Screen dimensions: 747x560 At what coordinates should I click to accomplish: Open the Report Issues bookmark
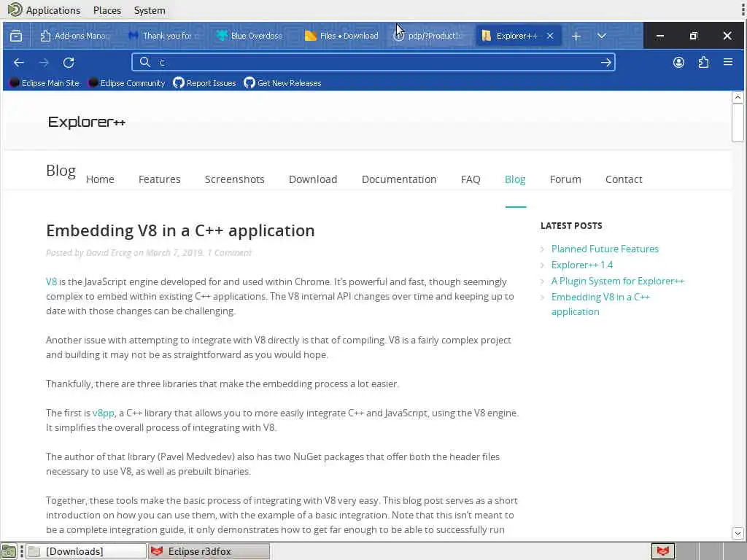tap(204, 83)
